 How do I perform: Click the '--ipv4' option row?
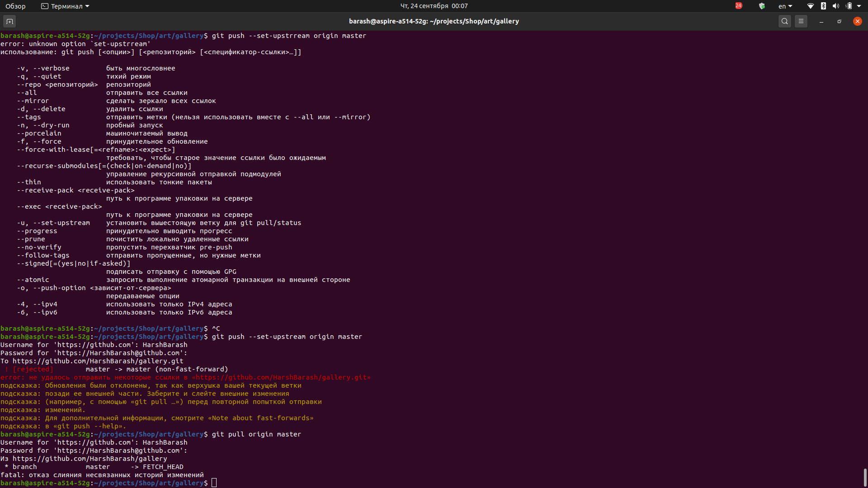pyautogui.click(x=124, y=304)
